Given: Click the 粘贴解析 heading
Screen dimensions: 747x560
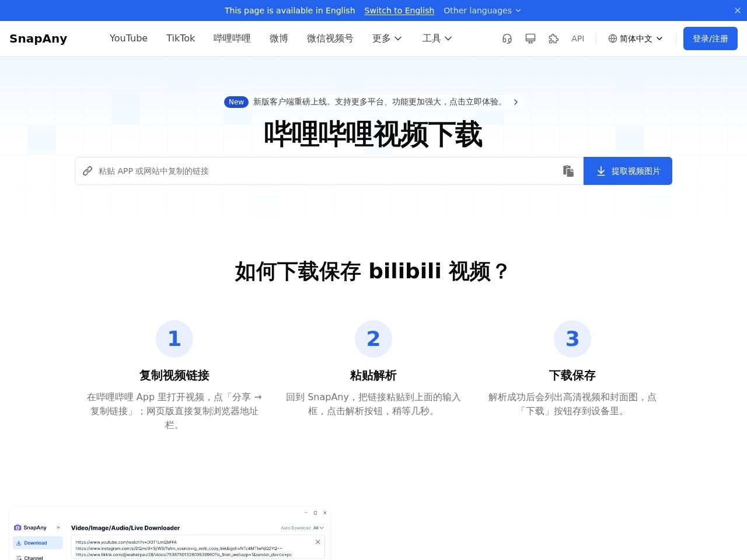Looking at the screenshot, I should (373, 375).
